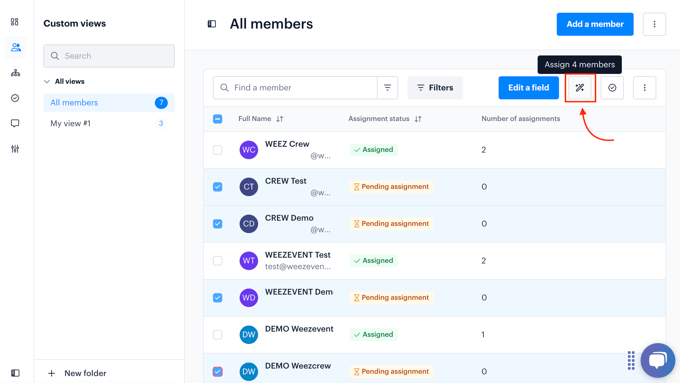Collapse sidebar using bottom-left panel icon

15,373
